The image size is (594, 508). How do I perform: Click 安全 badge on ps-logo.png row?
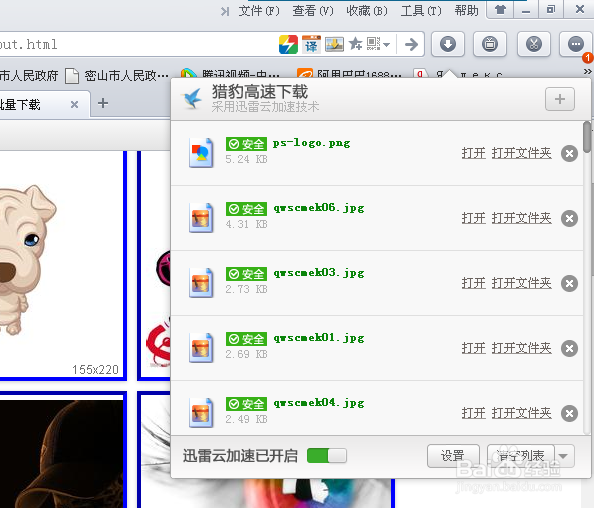coord(246,144)
